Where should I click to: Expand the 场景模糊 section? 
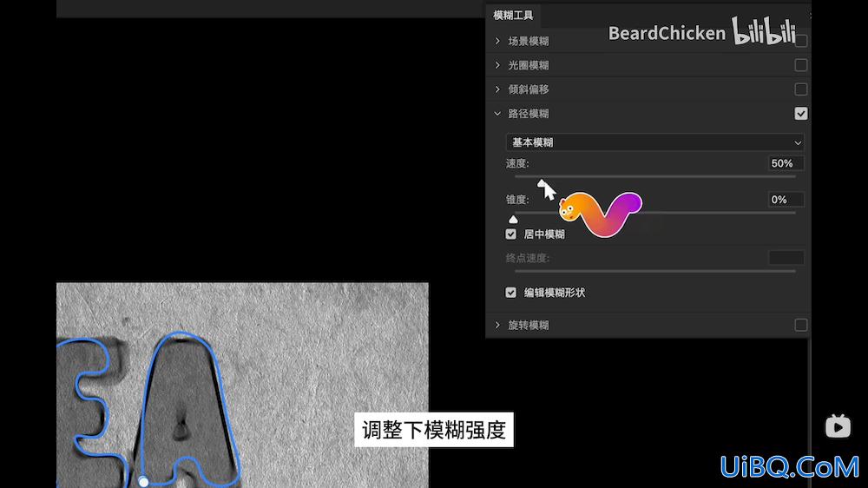[x=497, y=41]
